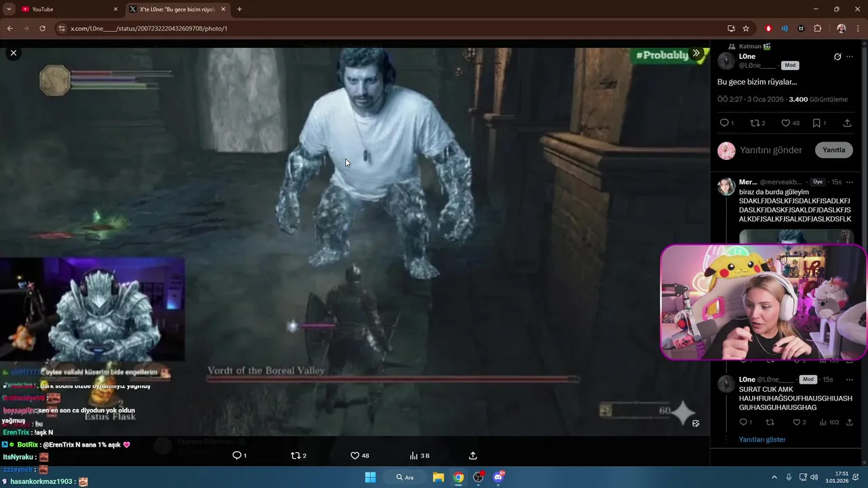Image resolution: width=868 pixels, height=488 pixels.
Task: Open the volume control in system tray
Action: point(814,477)
